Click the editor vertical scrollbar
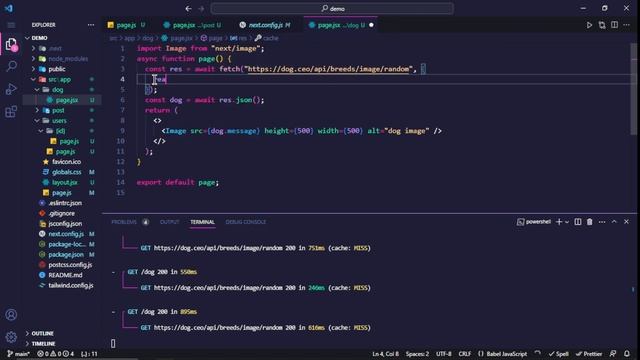The height and width of the screenshot is (360, 640). (x=633, y=89)
